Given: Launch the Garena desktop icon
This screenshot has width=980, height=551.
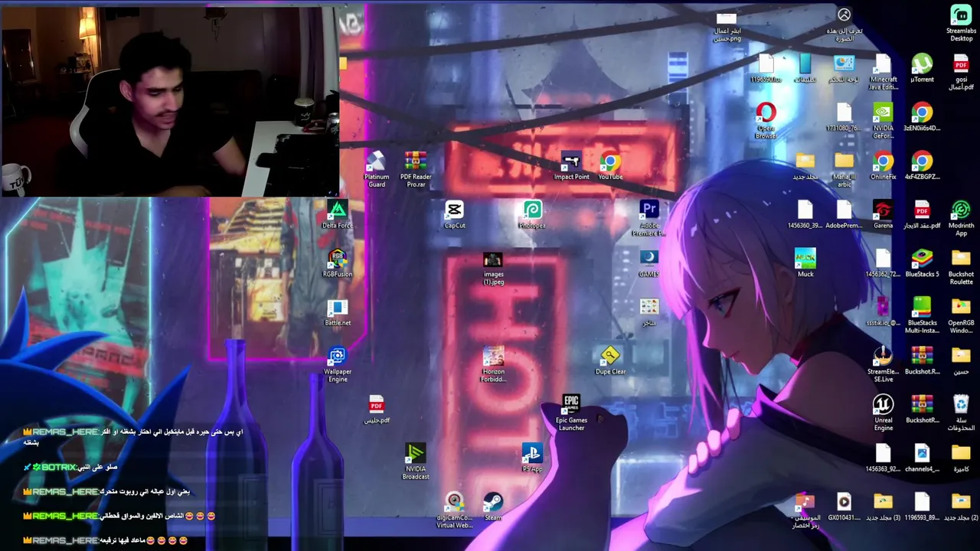Looking at the screenshot, I should coord(883,215).
